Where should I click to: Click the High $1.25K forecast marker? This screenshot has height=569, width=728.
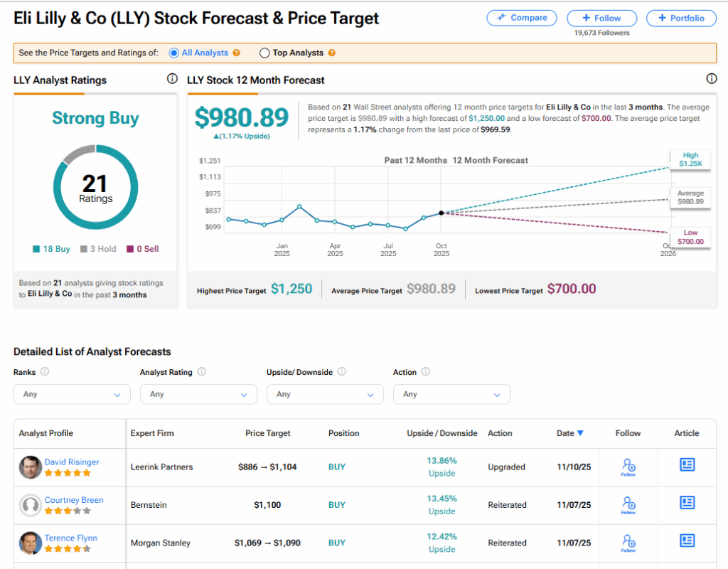(690, 159)
